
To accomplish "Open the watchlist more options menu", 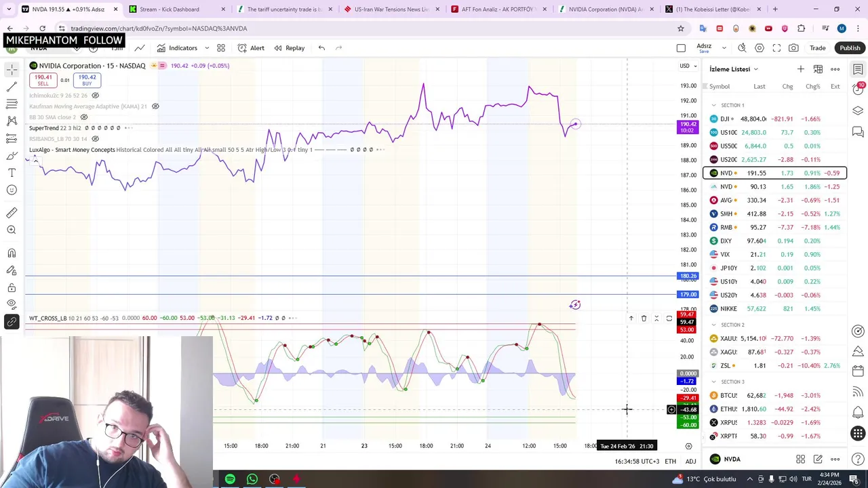I will tap(835, 69).
